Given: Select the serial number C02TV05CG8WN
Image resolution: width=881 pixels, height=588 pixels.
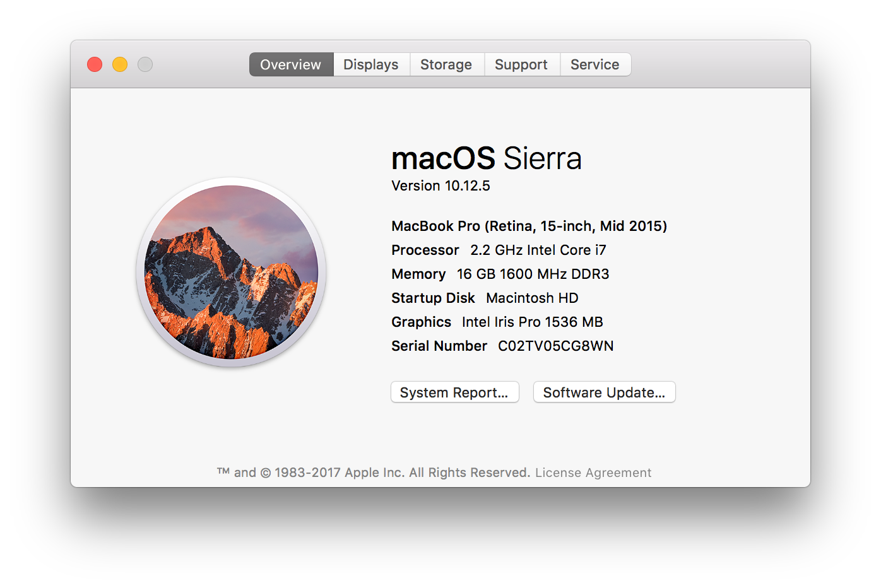Looking at the screenshot, I should [x=555, y=346].
